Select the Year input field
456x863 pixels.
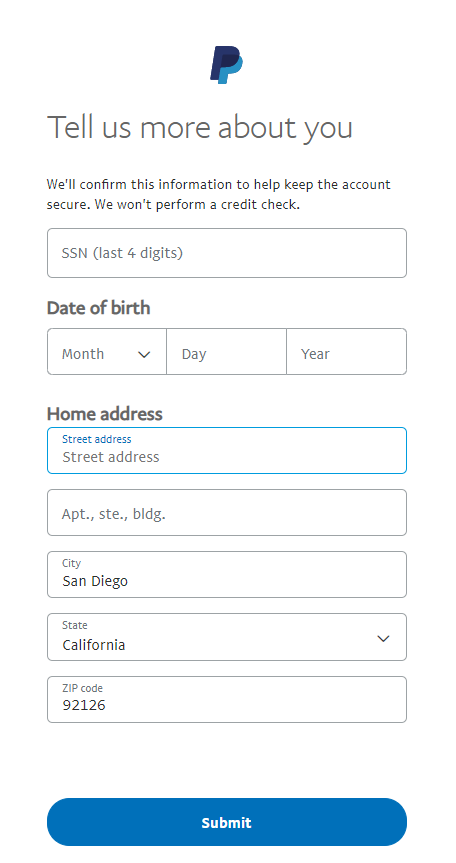347,352
